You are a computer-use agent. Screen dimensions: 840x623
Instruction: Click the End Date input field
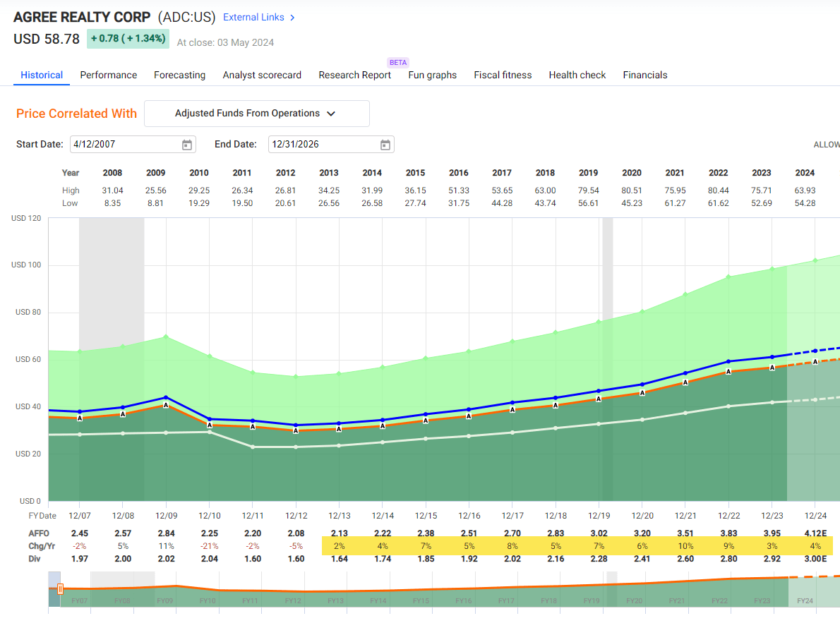322,145
